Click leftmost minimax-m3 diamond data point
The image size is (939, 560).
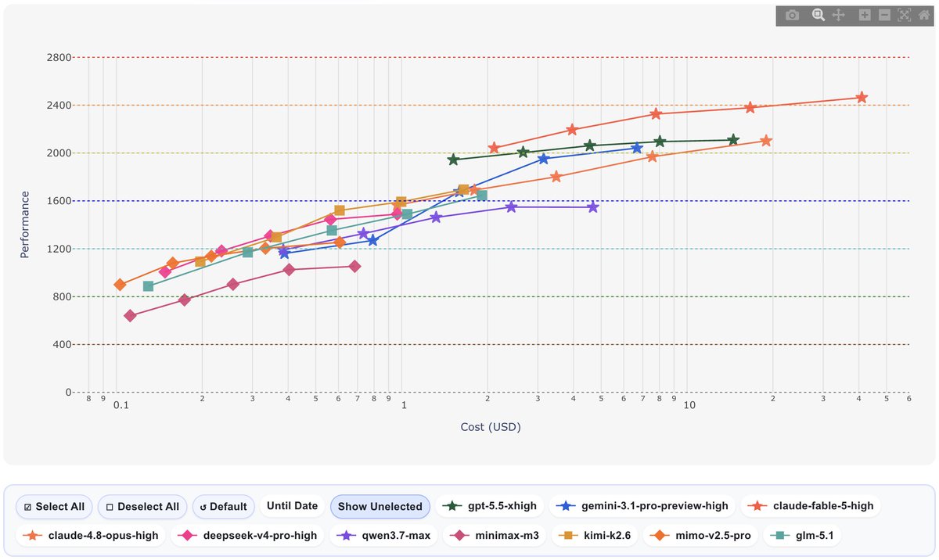click(130, 315)
